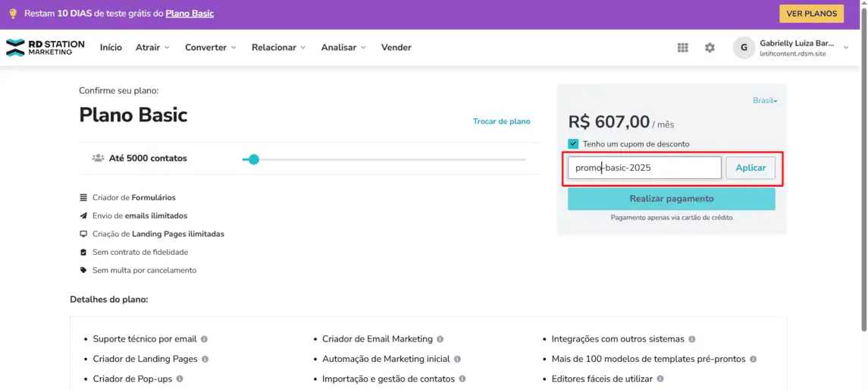Click the VER PLANOS button
This screenshot has width=868, height=390.
812,14
